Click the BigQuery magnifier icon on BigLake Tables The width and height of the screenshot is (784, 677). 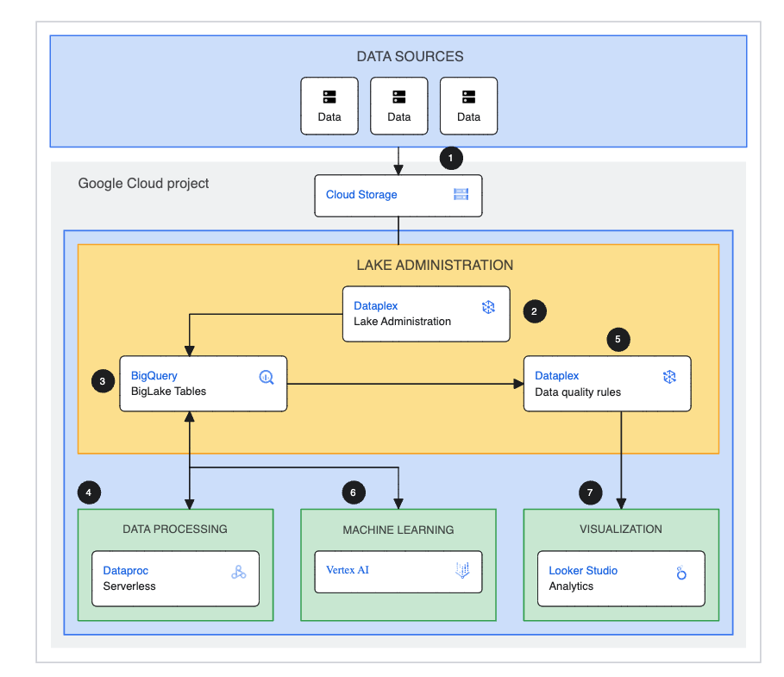tap(266, 376)
